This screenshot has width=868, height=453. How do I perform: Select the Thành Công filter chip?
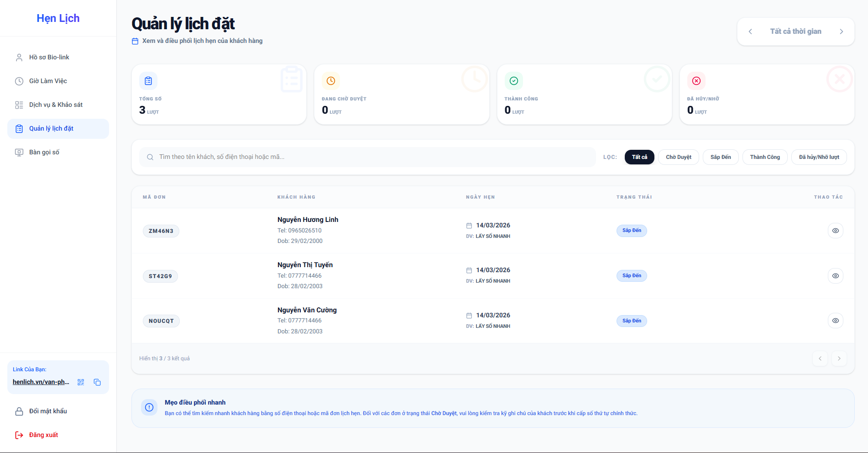pyautogui.click(x=765, y=157)
